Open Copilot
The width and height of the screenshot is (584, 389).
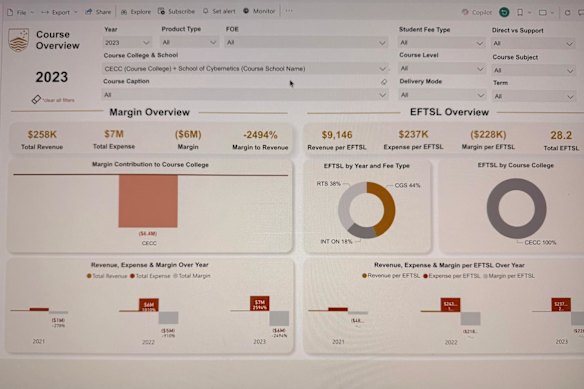[x=477, y=12]
